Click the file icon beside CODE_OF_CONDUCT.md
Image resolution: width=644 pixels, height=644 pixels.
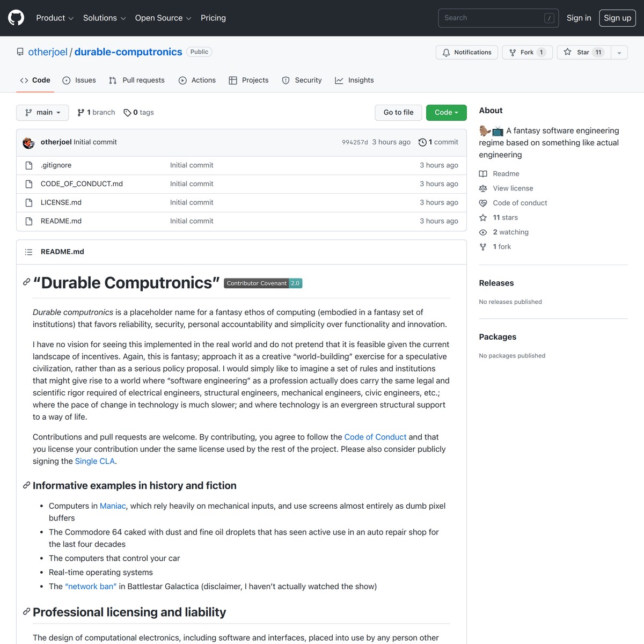tap(29, 184)
